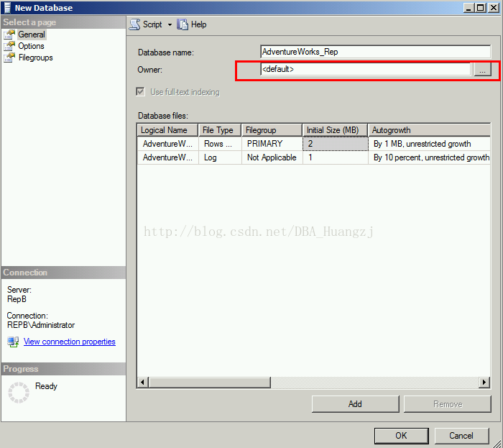
Task: Close the New Database dialog
Action: (494, 8)
